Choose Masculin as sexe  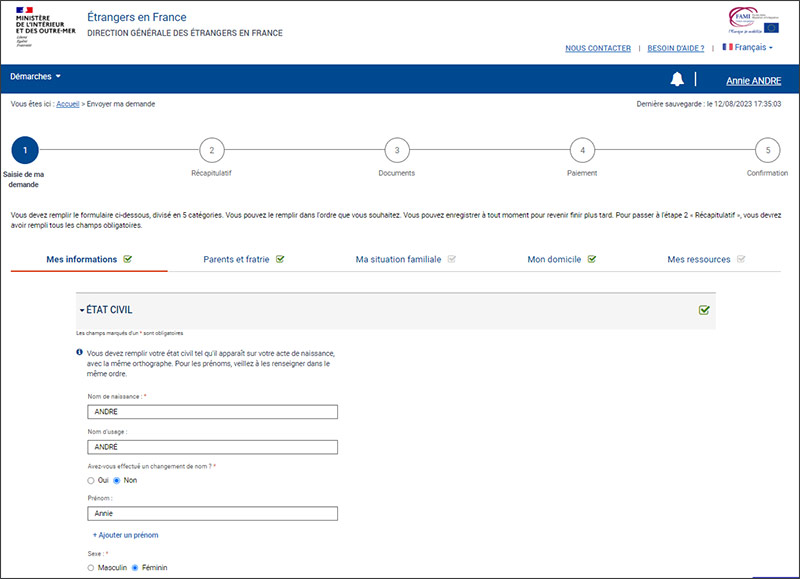click(91, 568)
